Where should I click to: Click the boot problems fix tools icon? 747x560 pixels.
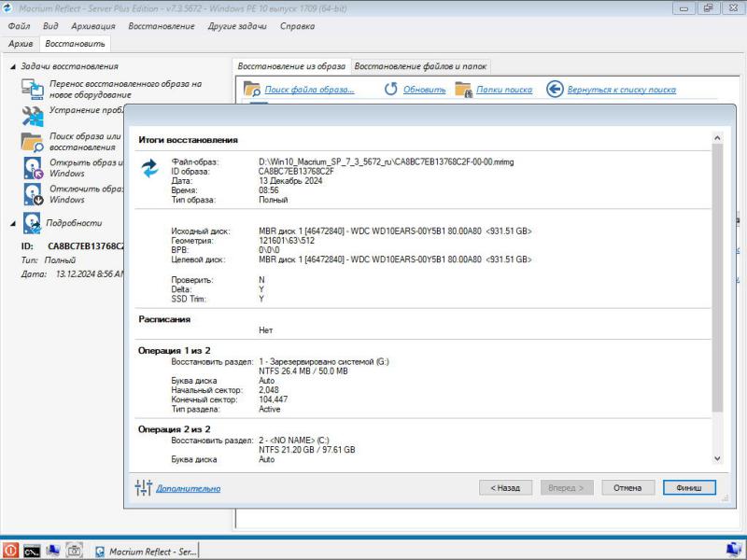(33, 116)
